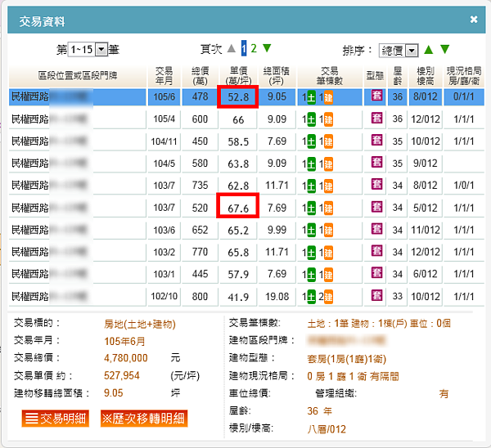The image size is (491, 448).
Task: Click the 單價 52.8 cell
Action: pos(238,97)
